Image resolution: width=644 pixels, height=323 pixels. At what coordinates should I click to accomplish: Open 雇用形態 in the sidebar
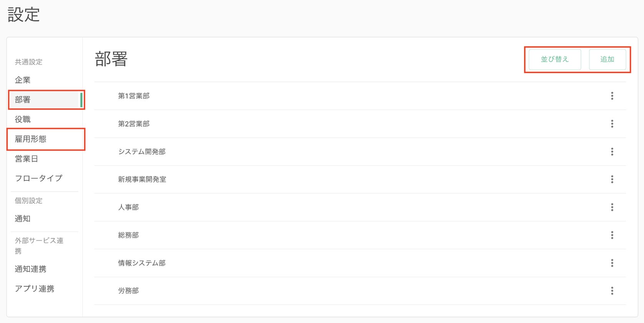pyautogui.click(x=31, y=139)
